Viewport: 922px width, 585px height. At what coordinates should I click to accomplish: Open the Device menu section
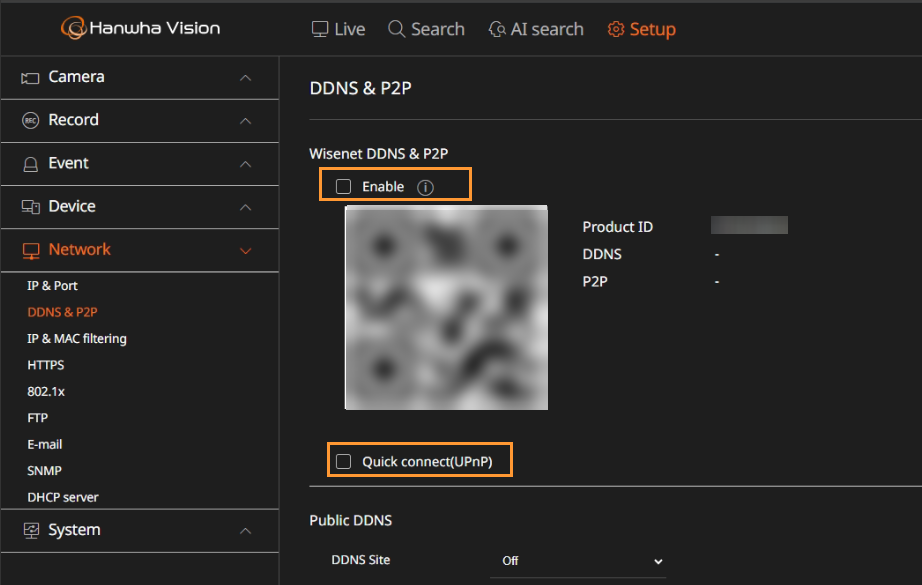click(x=140, y=207)
